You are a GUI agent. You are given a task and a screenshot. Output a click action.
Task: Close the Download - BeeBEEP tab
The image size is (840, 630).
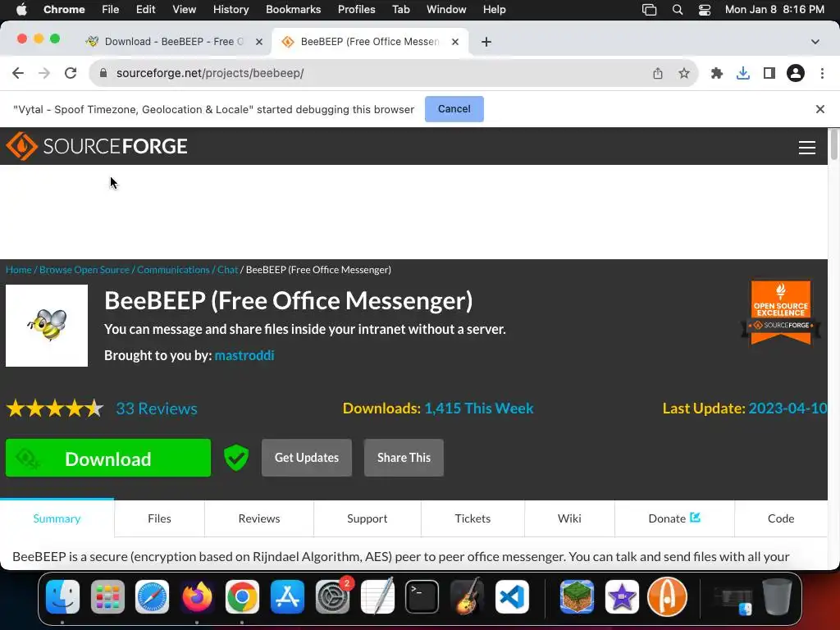[x=259, y=42]
